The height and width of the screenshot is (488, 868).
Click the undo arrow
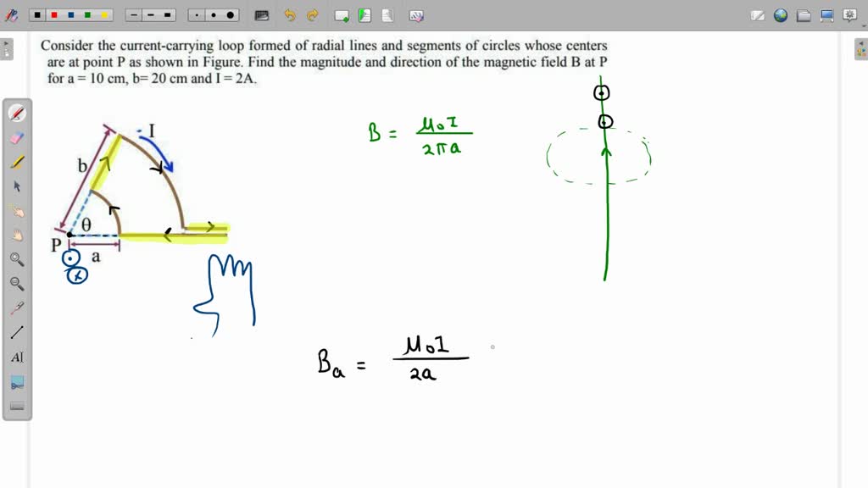point(290,14)
